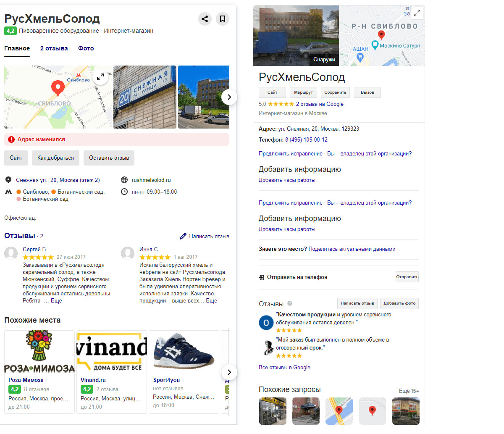
Task: Open the Снаружи street view photo
Action: tap(296, 36)
